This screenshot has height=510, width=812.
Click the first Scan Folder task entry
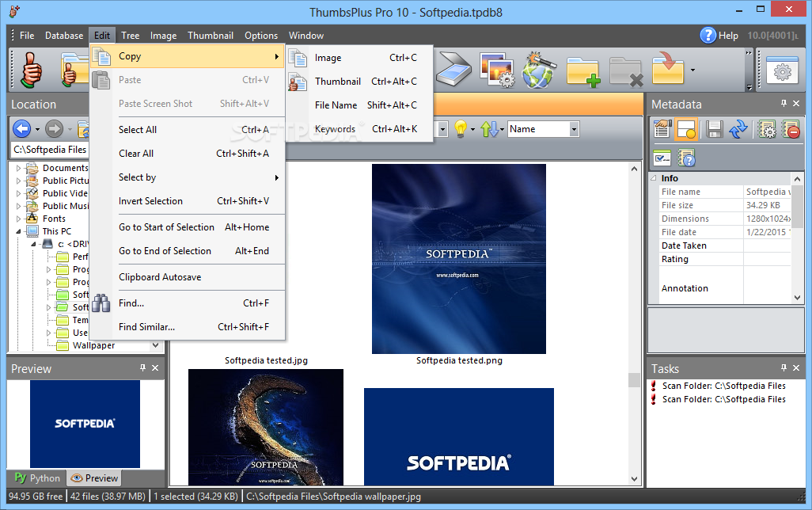[723, 386]
